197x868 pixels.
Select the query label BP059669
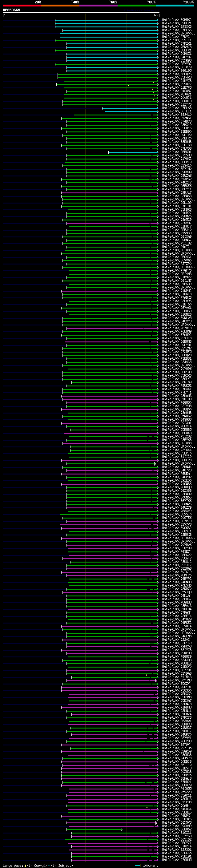tap(11, 10)
